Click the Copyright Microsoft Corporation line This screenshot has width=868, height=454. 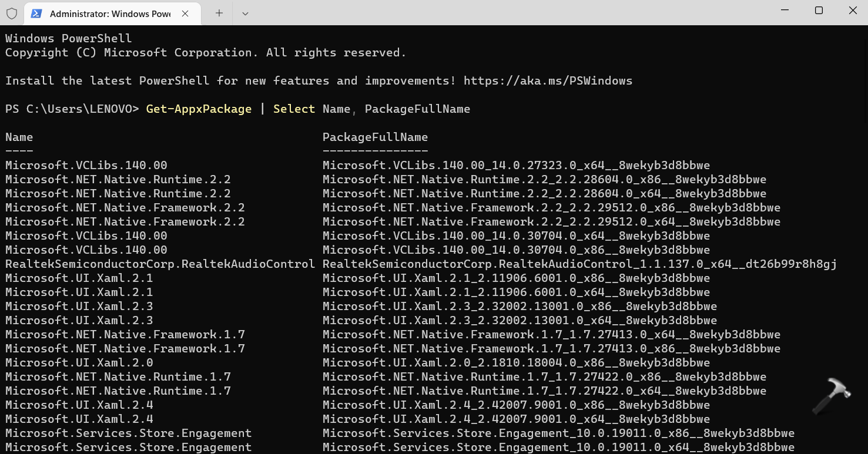click(206, 52)
